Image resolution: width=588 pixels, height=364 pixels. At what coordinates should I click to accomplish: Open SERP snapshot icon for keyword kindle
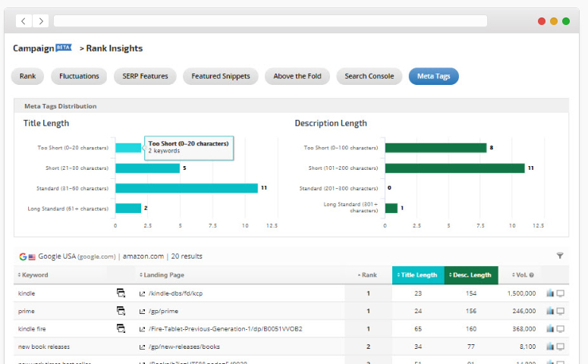point(121,293)
